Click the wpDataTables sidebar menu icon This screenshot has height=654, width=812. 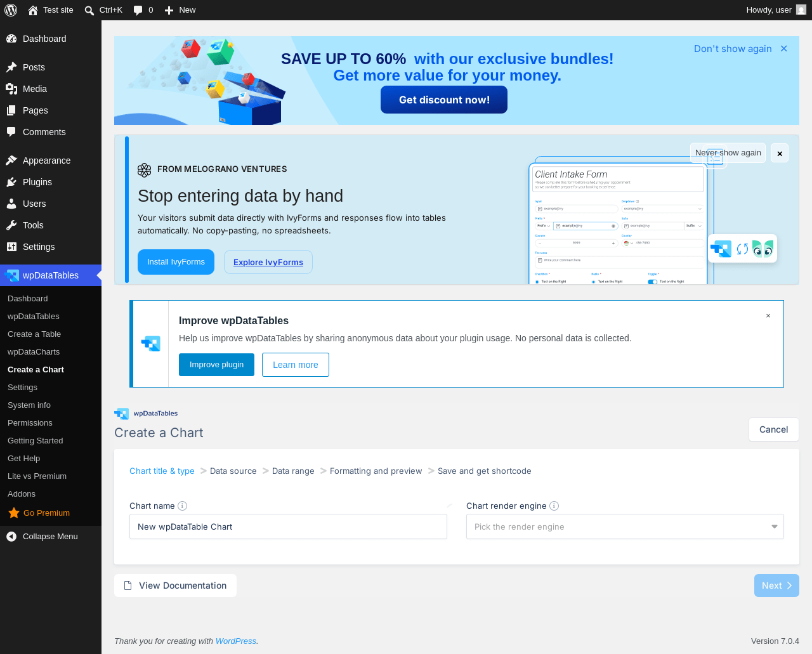pyautogui.click(x=11, y=275)
